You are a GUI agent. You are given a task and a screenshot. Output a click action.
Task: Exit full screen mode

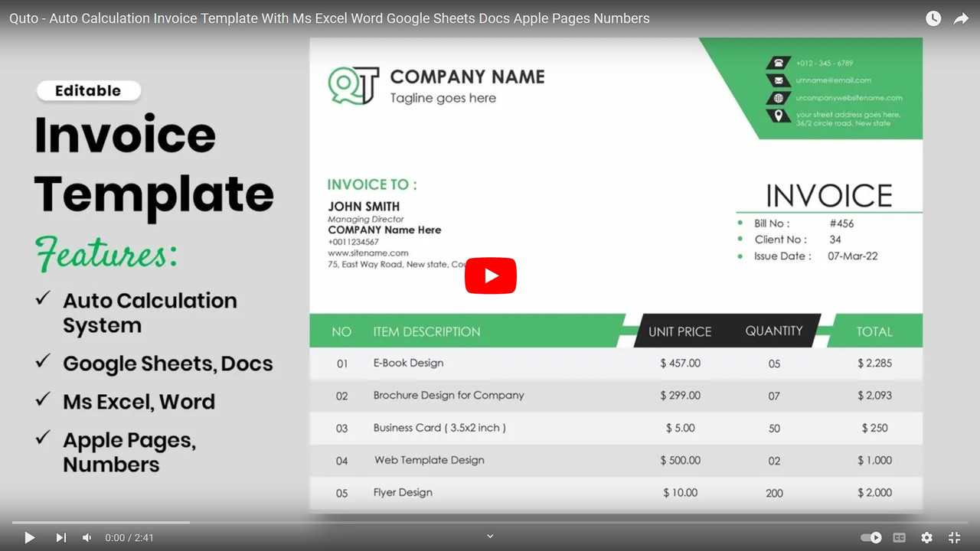954,538
